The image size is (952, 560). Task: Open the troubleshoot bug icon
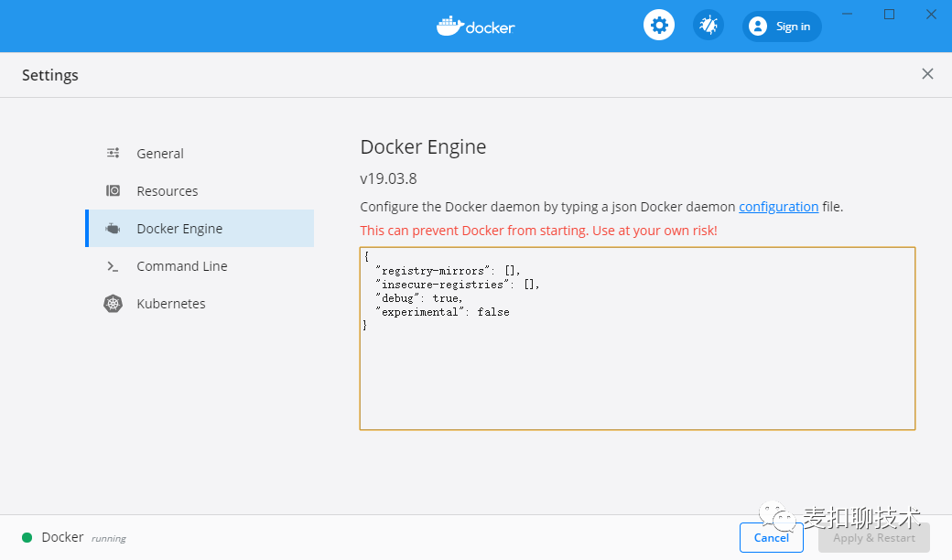[x=708, y=26]
